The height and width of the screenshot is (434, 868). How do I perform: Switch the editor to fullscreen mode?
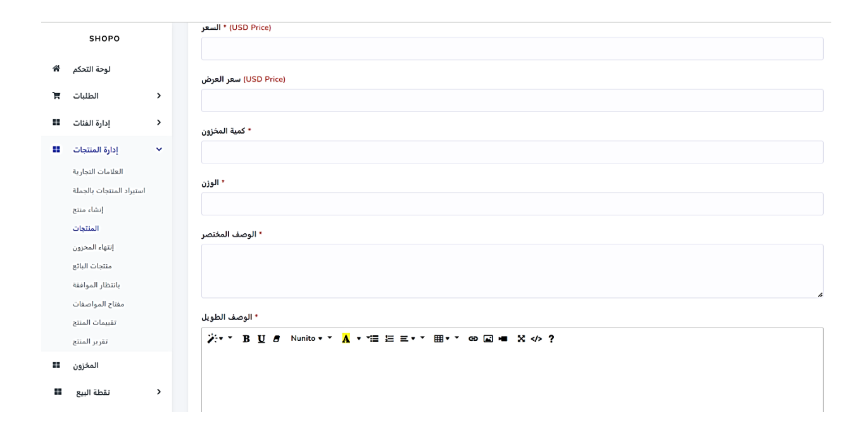click(521, 339)
